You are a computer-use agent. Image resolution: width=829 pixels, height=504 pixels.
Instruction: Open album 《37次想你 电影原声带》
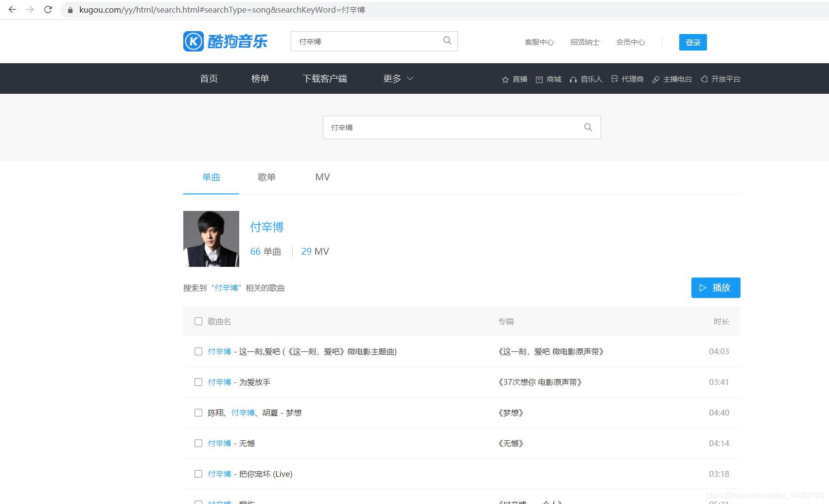(540, 382)
